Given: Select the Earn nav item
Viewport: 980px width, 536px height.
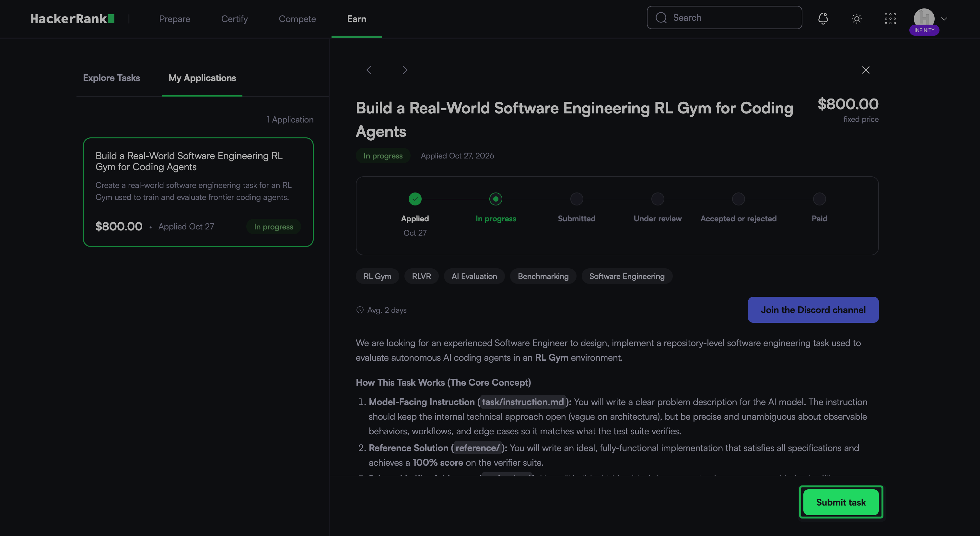Looking at the screenshot, I should 356,19.
